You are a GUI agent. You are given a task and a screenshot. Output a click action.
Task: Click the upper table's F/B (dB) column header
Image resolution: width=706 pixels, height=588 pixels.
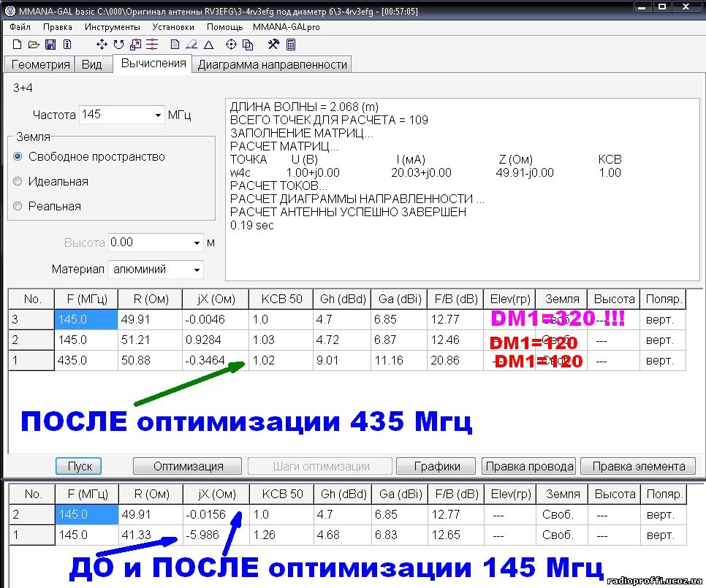pyautogui.click(x=455, y=299)
